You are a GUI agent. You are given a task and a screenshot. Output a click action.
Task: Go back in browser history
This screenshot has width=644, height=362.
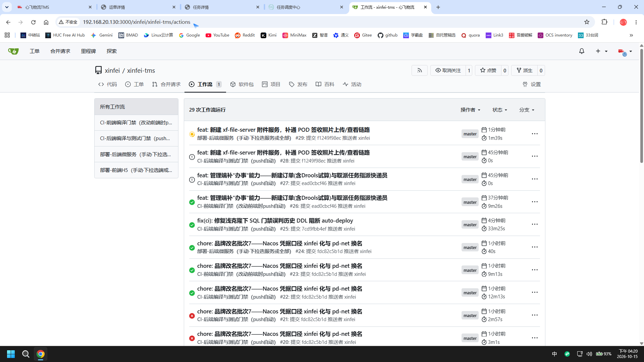[x=8, y=22]
